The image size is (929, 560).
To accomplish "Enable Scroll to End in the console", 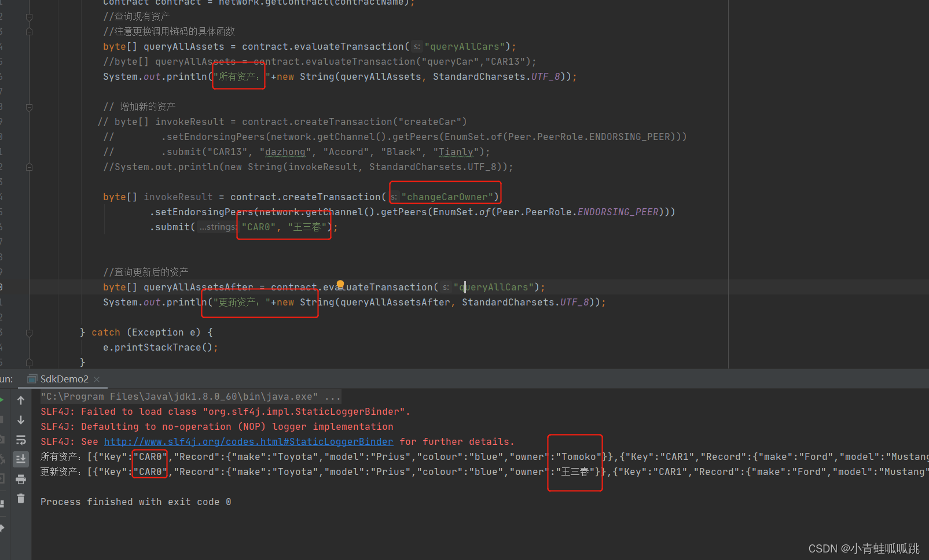I will point(21,459).
